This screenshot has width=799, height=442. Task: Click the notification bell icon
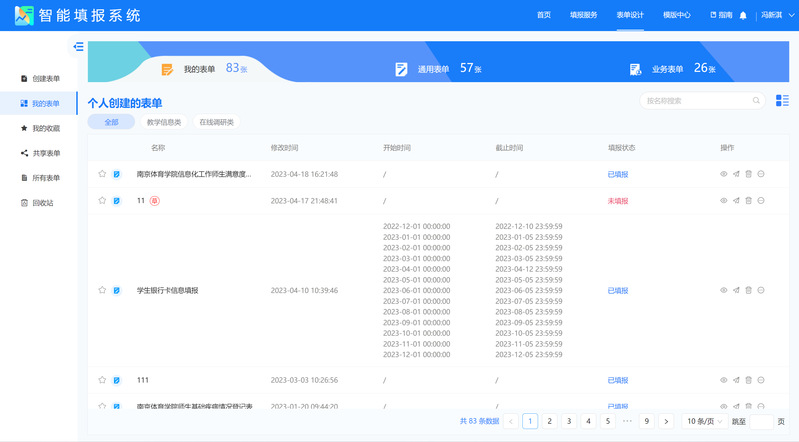tap(743, 15)
